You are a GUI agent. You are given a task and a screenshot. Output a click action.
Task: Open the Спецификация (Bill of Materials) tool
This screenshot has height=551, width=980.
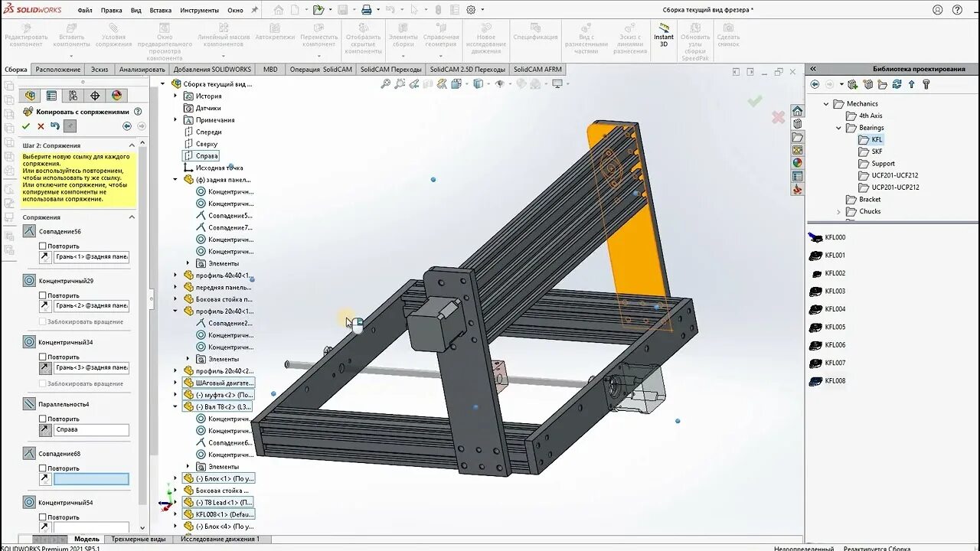[536, 32]
